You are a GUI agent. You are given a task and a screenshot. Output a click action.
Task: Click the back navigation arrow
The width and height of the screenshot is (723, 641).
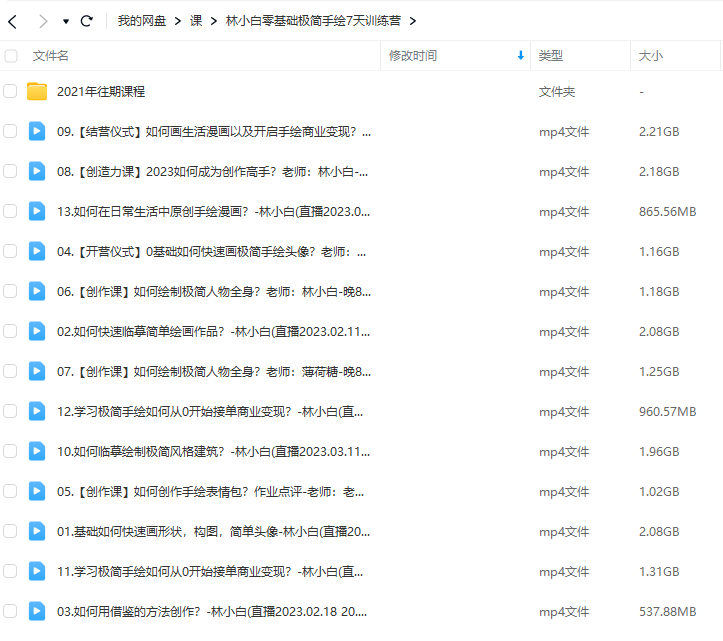[13, 21]
